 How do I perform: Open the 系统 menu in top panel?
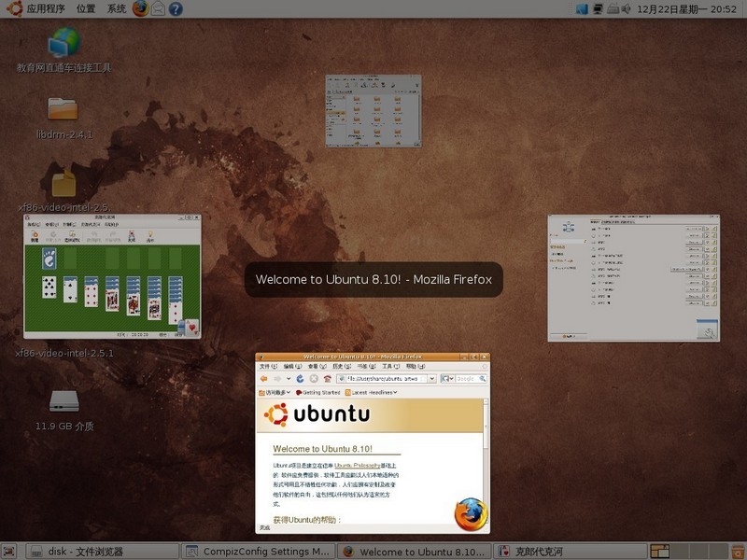(116, 8)
